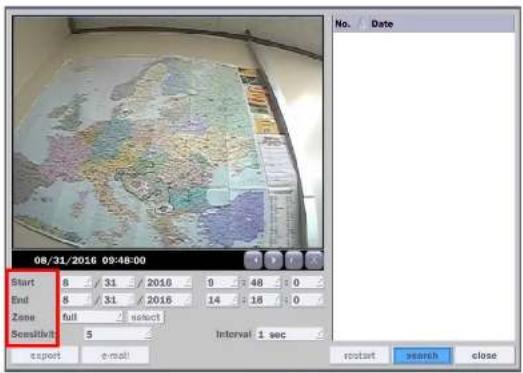Set the Start day field showing 31
Image resolution: width=523 pixels, height=373 pixels.
point(118,283)
